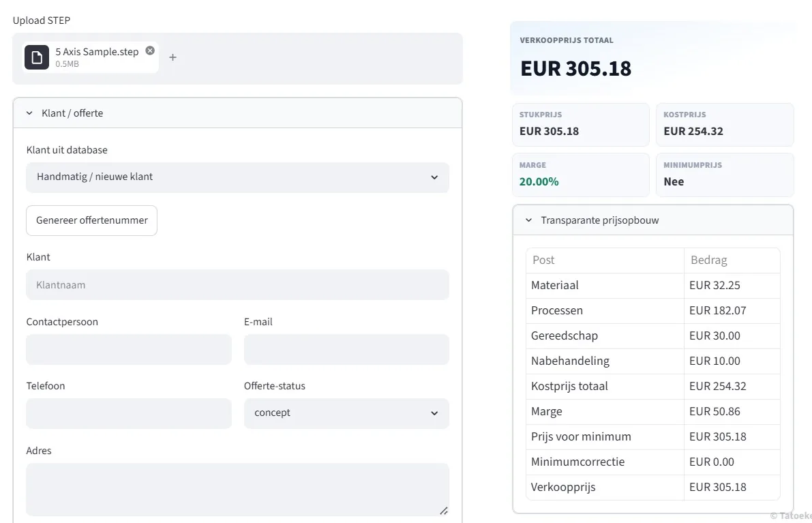The height and width of the screenshot is (523, 812).
Task: Select the EUR 10.00 amount cell
Action: pos(732,361)
